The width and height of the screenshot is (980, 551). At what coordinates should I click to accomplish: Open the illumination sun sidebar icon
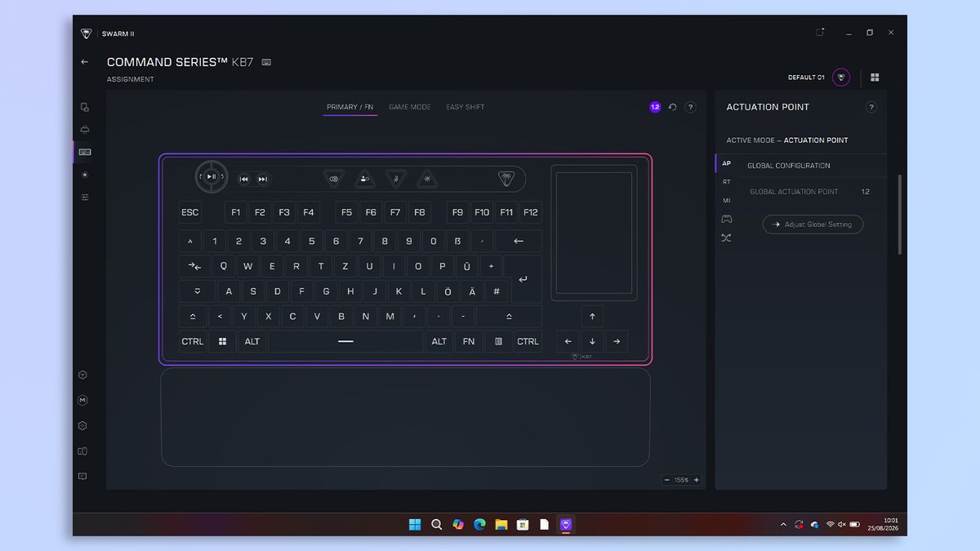pos(85,175)
